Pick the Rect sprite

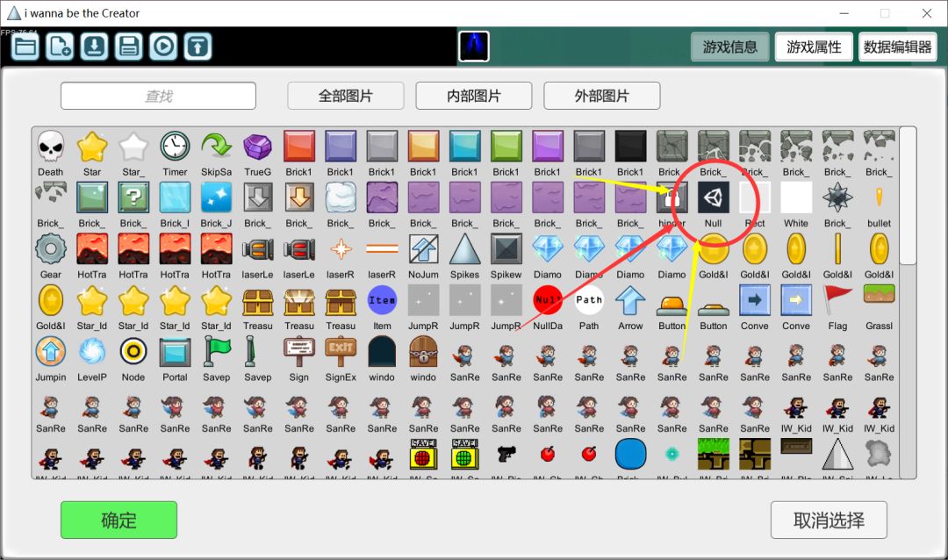pos(755,197)
